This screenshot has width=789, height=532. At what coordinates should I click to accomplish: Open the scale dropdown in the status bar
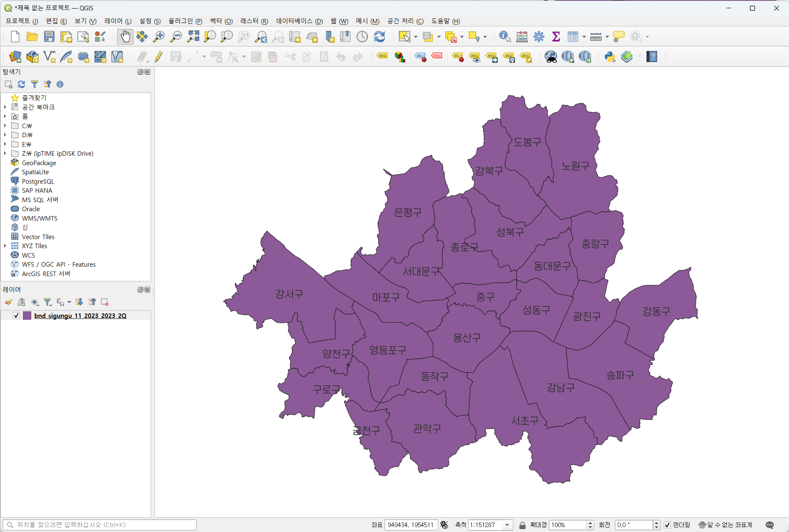pos(507,525)
